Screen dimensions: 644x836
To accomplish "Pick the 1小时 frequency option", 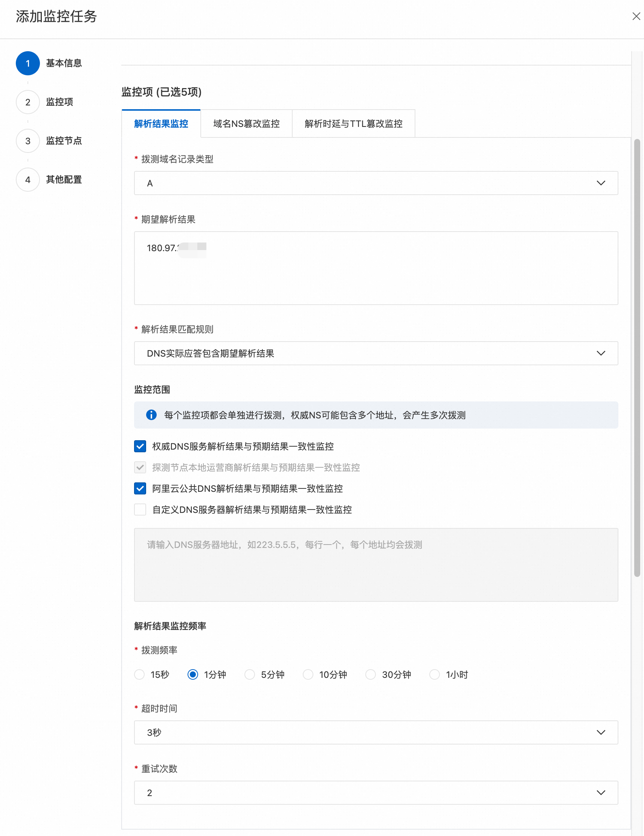I will [435, 674].
